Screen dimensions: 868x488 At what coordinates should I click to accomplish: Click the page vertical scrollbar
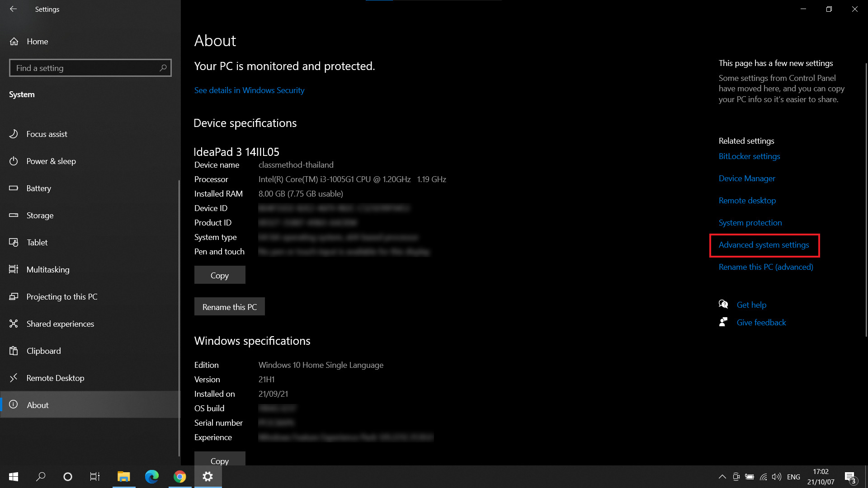(x=866, y=199)
